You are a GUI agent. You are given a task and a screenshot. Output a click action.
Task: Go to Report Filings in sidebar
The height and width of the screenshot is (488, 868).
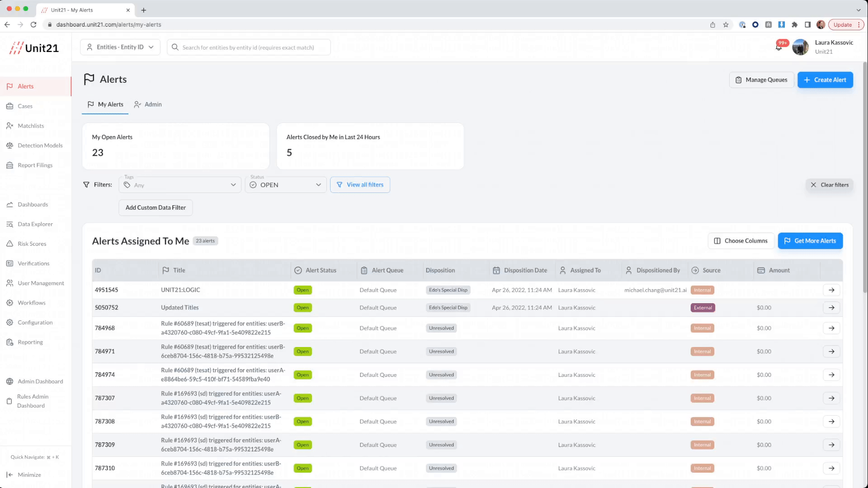coord(35,165)
